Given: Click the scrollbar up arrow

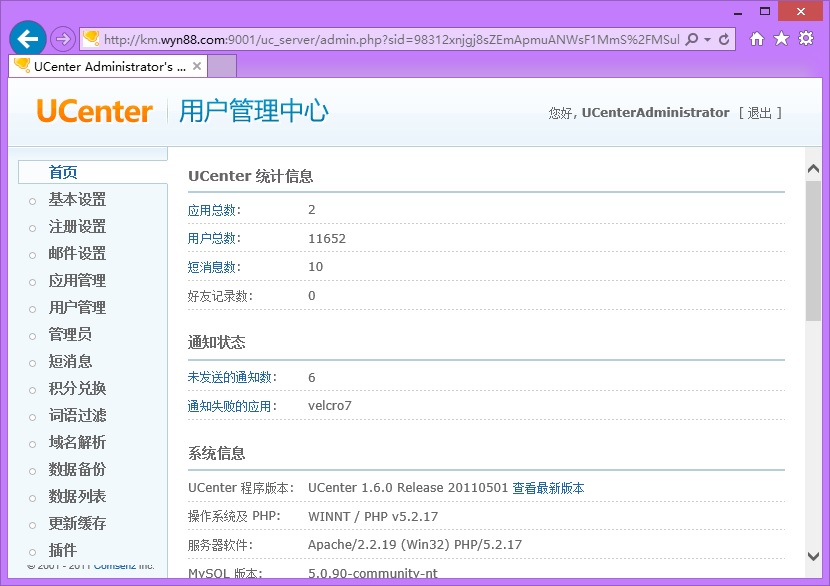Looking at the screenshot, I should coord(814,169).
